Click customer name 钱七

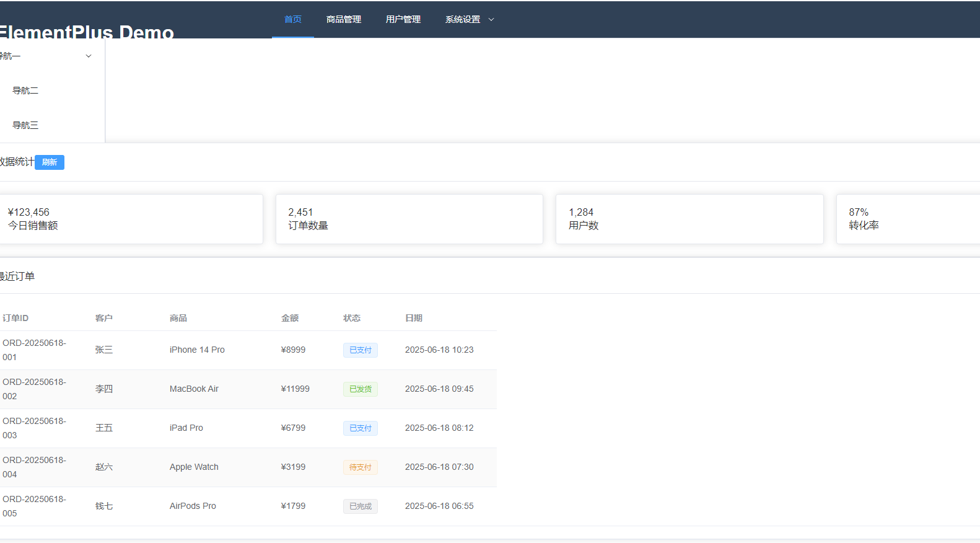click(104, 506)
